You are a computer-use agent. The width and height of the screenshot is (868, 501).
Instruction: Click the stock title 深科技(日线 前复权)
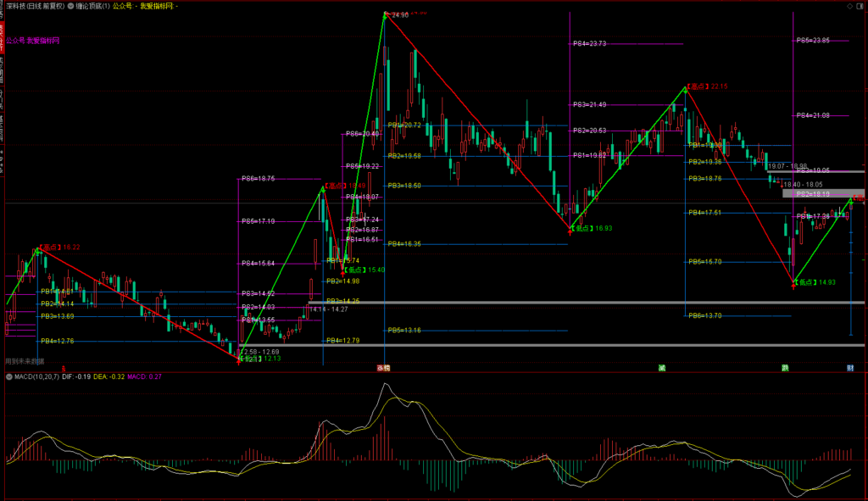point(35,6)
